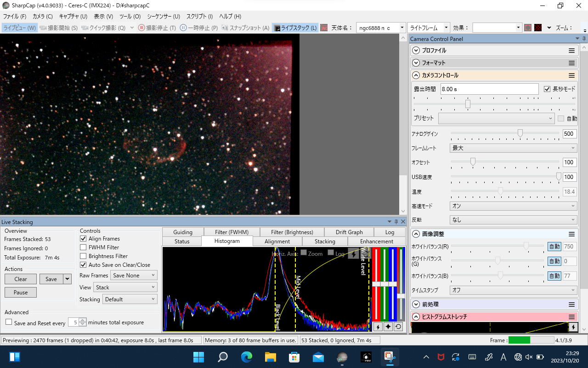Screen dimensions: 588x368
Task: Enable the FWHM Filter checkbox
Action: click(83, 247)
